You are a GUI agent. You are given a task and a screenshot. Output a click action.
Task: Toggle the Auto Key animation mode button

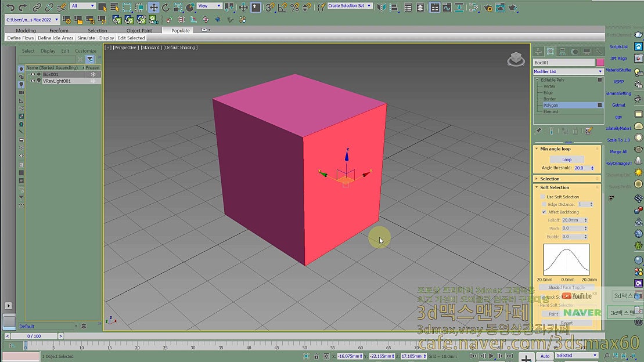click(545, 355)
